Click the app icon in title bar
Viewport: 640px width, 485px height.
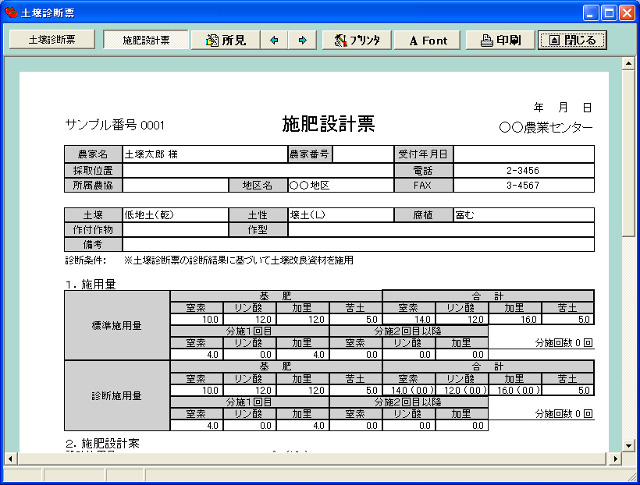11,11
